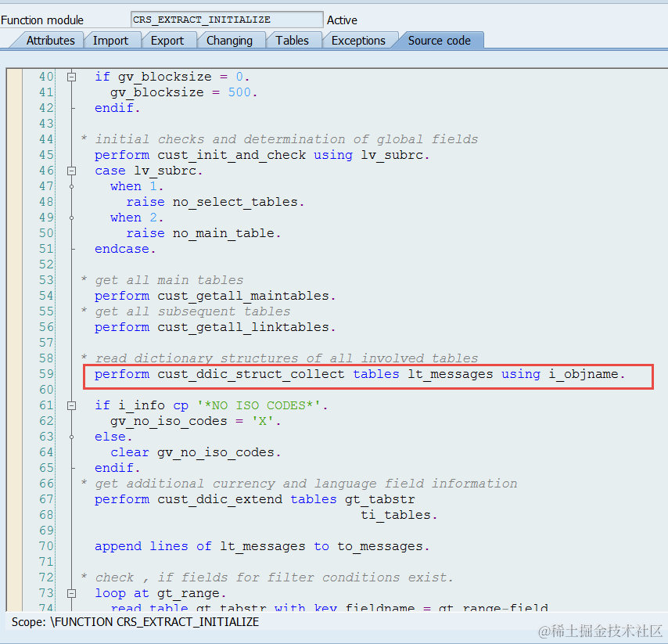The height and width of the screenshot is (644, 668).
Task: Click comment 'get all subsequent tables'
Action: point(192,311)
